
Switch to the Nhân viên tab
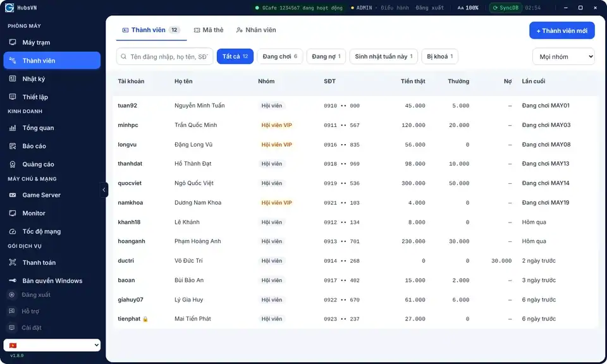(256, 30)
